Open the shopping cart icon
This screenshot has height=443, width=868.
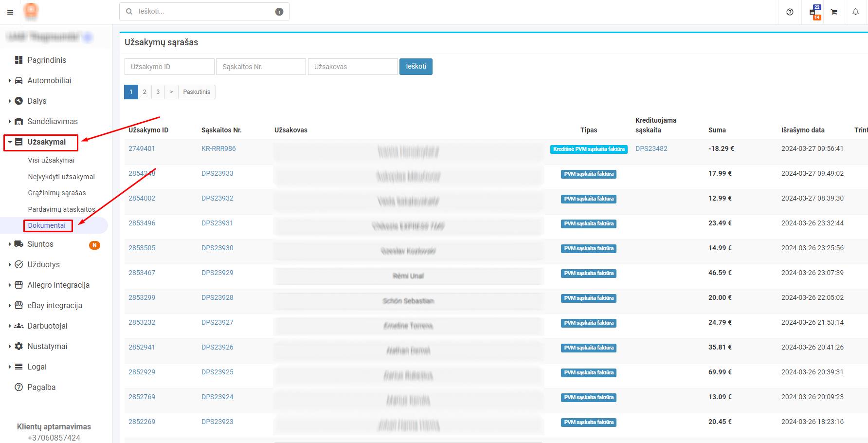click(834, 12)
